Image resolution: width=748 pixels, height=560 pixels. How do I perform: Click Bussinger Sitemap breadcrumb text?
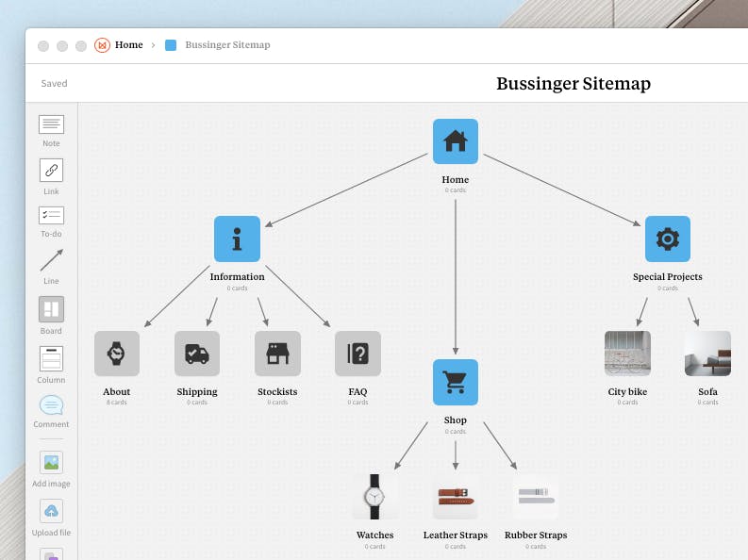point(227,45)
